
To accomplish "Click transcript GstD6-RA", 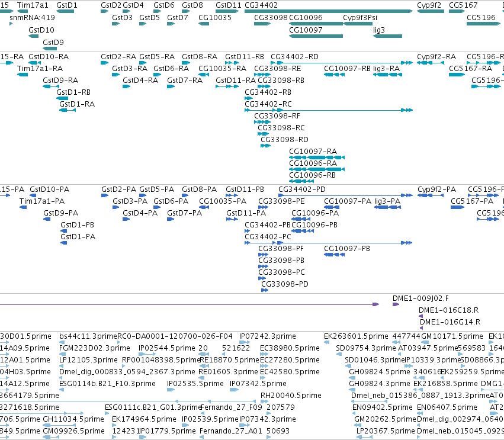I will (x=157, y=75).
